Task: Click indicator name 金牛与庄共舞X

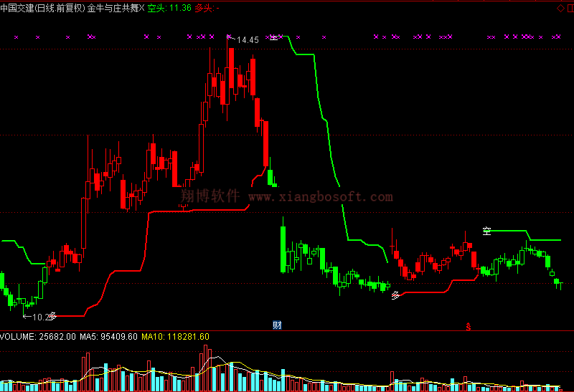Action: coord(116,8)
